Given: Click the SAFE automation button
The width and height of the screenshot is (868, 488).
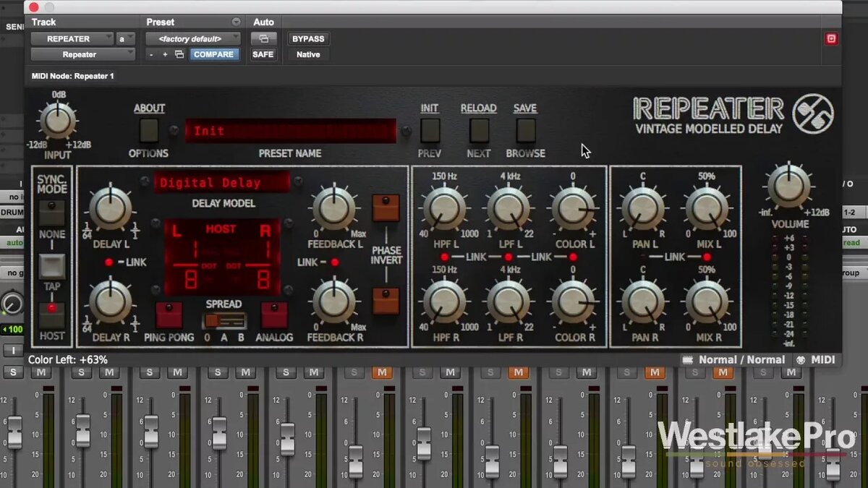Looking at the screenshot, I should click(263, 54).
